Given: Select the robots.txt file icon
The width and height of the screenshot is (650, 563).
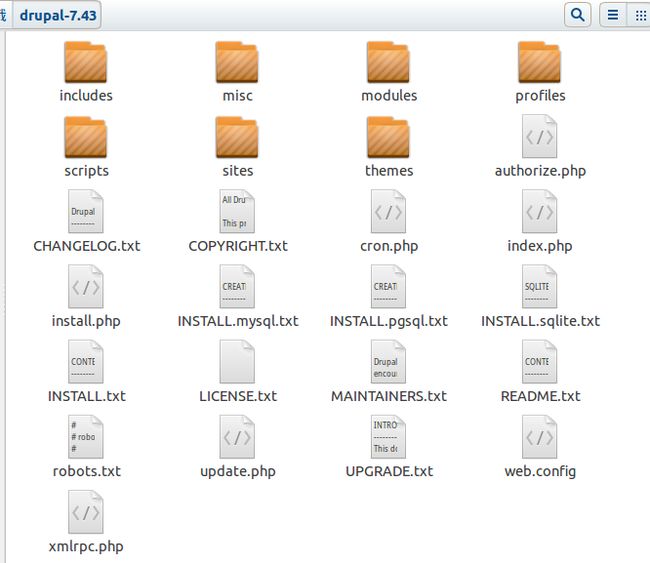Looking at the screenshot, I should click(x=85, y=437).
